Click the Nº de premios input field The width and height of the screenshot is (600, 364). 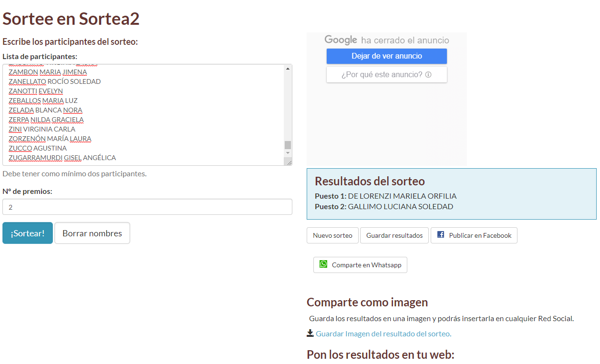[147, 207]
